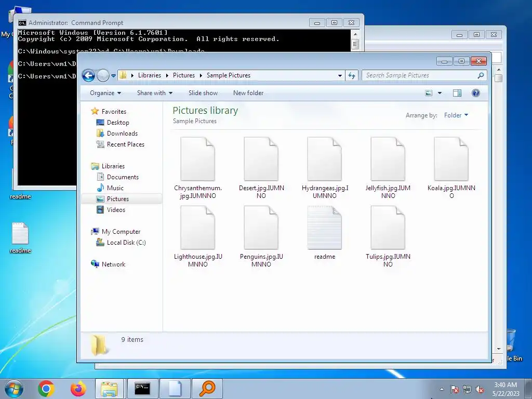
Task: Click the Change your view icon
Action: pyautogui.click(x=429, y=93)
